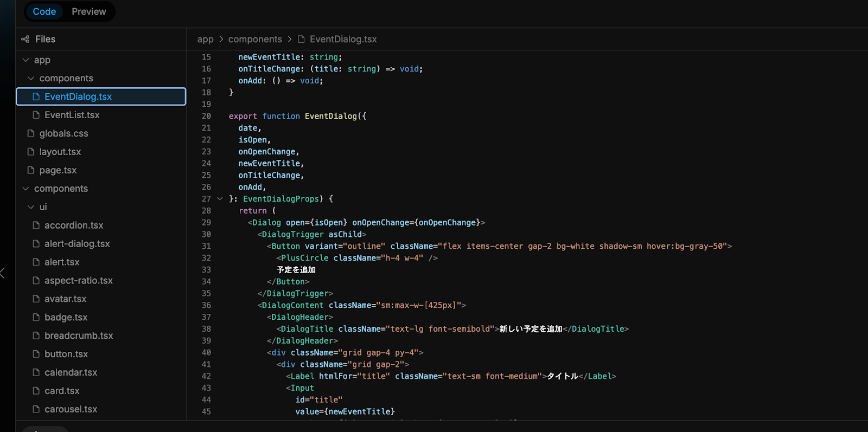Screen dimensions: 868x432
Task: Click the file icon beside badge.tsx
Action: point(36,318)
